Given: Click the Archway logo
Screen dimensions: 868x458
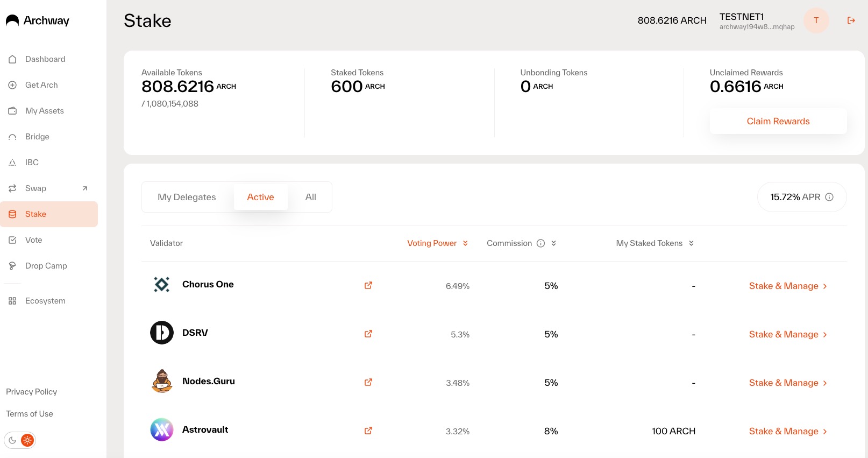Looking at the screenshot, I should pyautogui.click(x=38, y=20).
